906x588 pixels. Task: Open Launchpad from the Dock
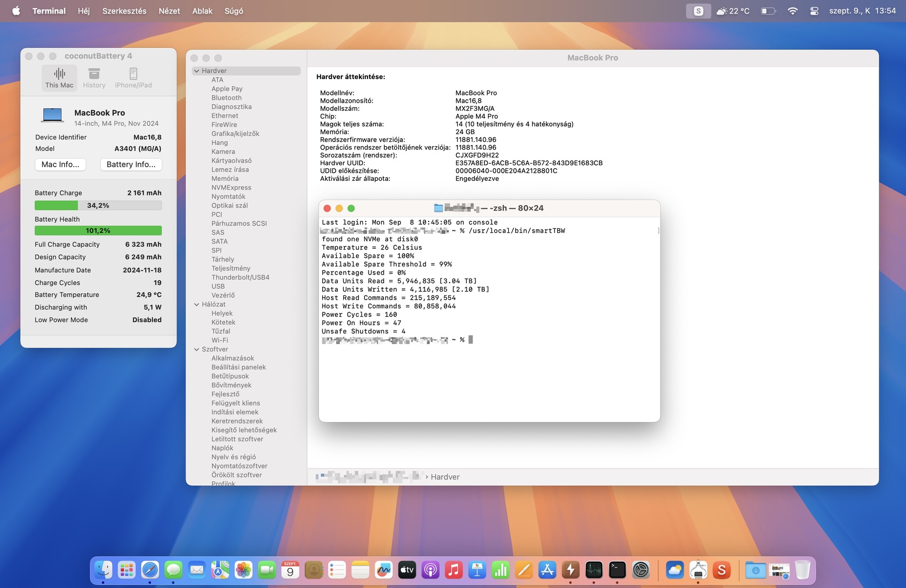coord(127,570)
